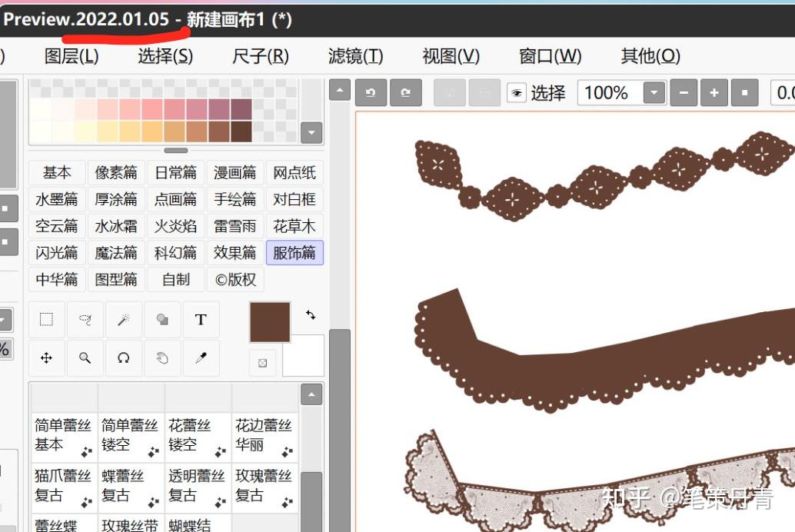Swap foreground and background colors
Image resolution: width=795 pixels, height=532 pixels.
point(311,315)
